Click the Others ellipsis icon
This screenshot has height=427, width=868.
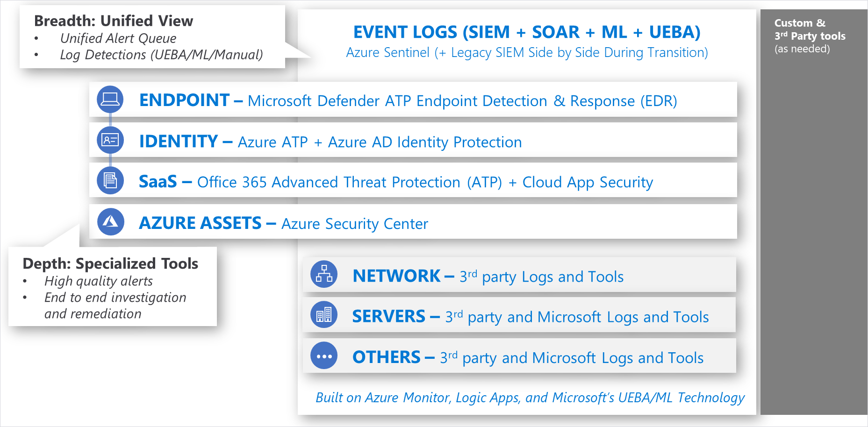324,356
